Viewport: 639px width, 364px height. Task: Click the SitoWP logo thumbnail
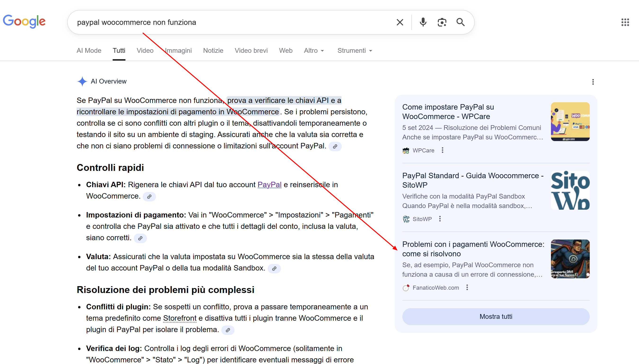[x=570, y=190]
